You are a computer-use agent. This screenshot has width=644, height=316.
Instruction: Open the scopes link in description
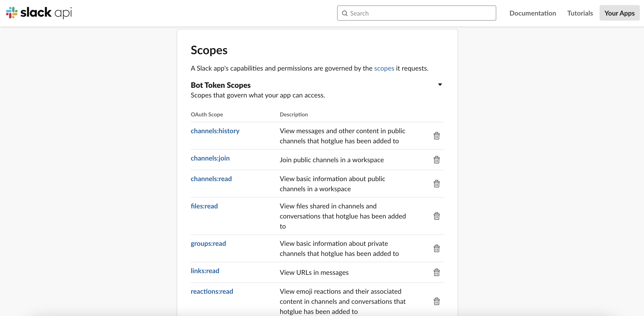point(384,68)
